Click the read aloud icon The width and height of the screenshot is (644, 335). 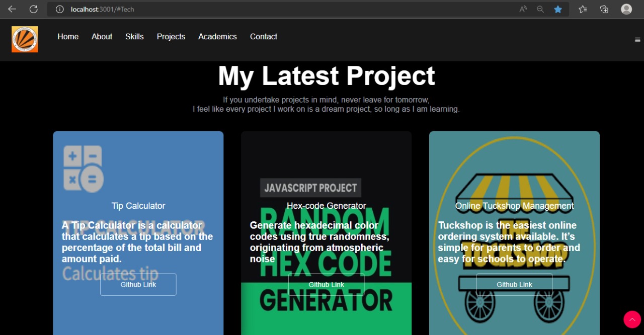(x=523, y=9)
